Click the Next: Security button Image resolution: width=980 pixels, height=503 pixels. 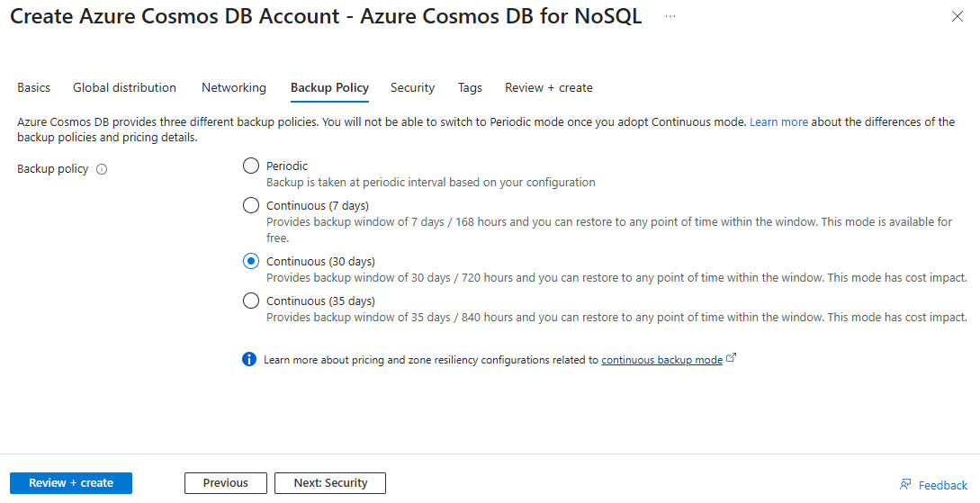(330, 483)
